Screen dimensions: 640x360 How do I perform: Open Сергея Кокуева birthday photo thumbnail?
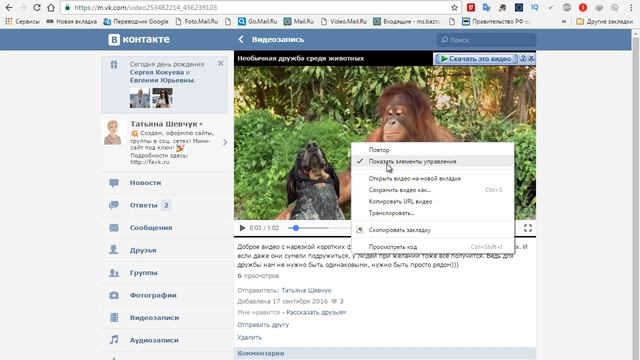[140, 98]
